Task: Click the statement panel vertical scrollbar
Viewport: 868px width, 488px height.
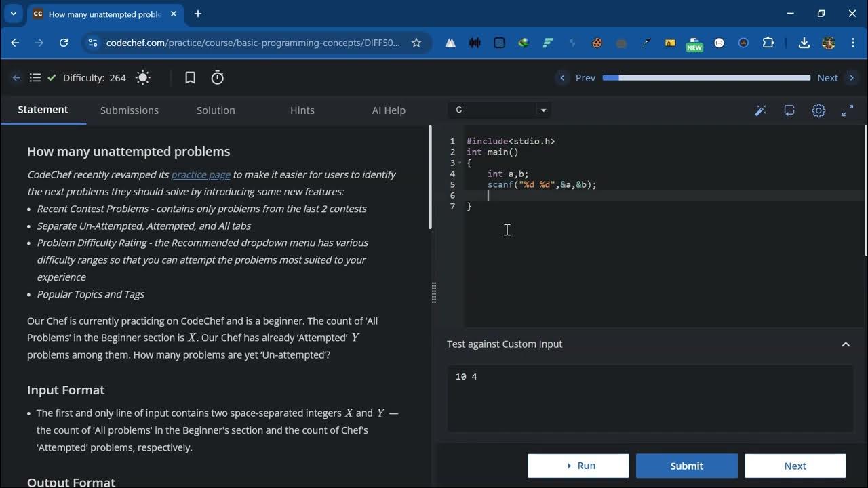Action: [x=430, y=178]
